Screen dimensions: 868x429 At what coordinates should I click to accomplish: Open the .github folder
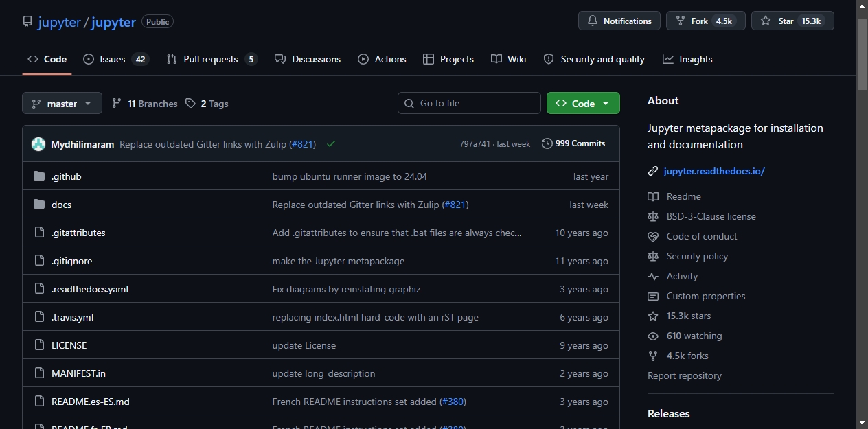pyautogui.click(x=67, y=176)
